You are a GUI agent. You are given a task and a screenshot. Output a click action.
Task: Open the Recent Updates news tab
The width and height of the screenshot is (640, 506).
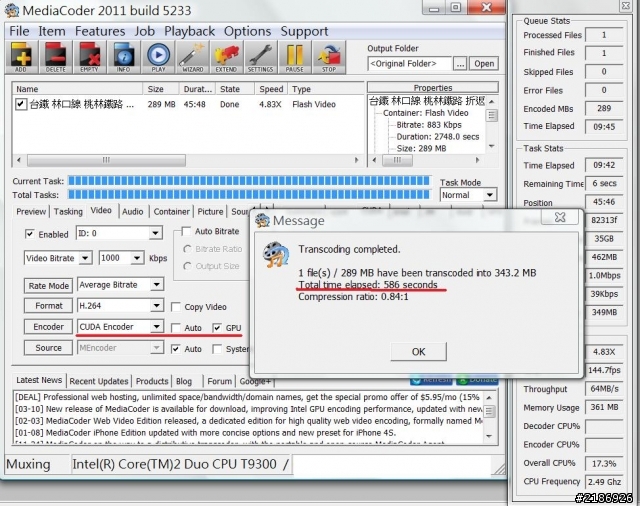tap(99, 381)
